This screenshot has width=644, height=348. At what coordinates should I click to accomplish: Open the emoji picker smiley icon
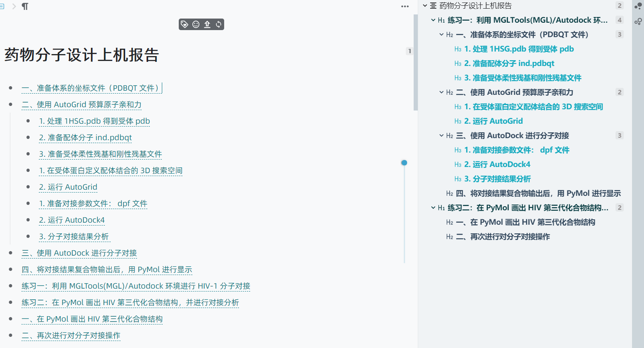(196, 24)
